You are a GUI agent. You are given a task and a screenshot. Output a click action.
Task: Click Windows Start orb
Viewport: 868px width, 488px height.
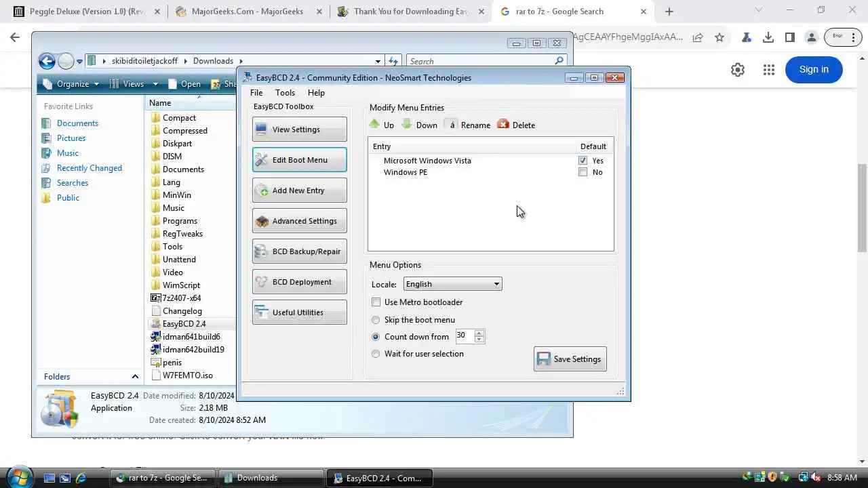(19, 476)
